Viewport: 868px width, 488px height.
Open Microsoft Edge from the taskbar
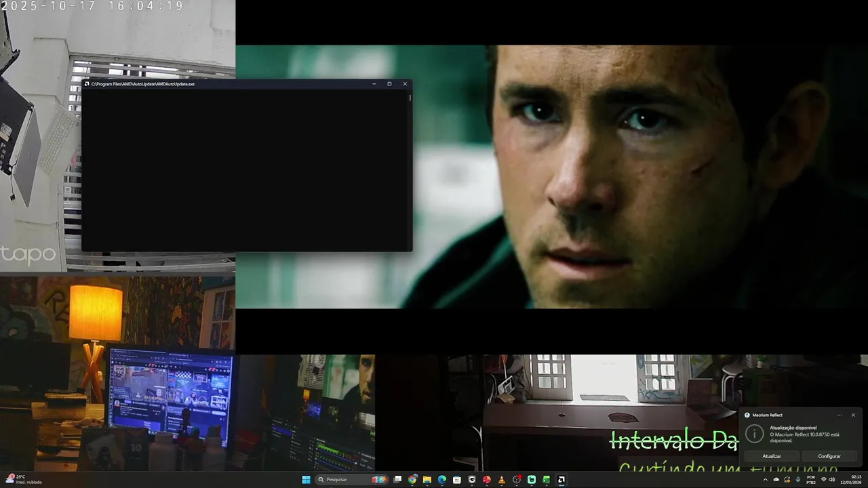coord(442,480)
